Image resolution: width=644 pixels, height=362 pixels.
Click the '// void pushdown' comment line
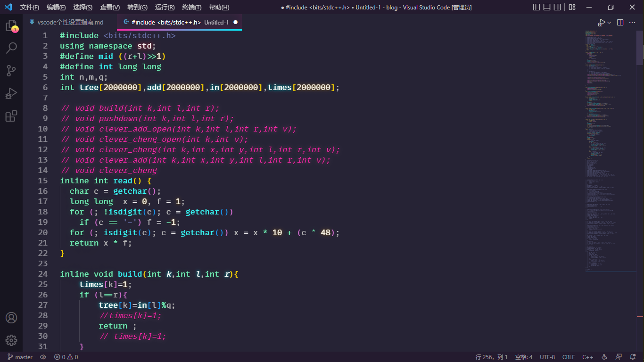pos(147,118)
